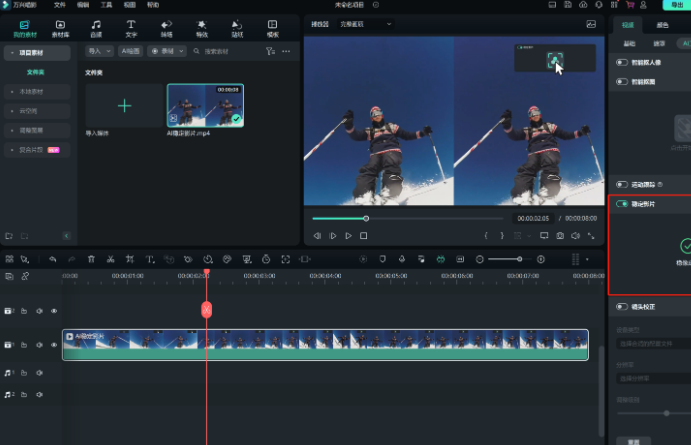
Task: Open the Audio (音频) media tab icon
Action: tap(95, 27)
